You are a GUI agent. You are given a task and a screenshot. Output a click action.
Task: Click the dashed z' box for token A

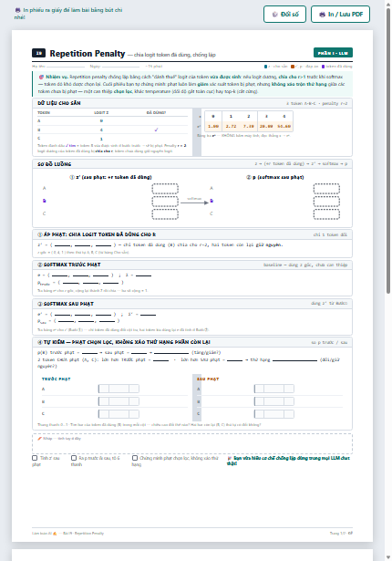[165, 189]
